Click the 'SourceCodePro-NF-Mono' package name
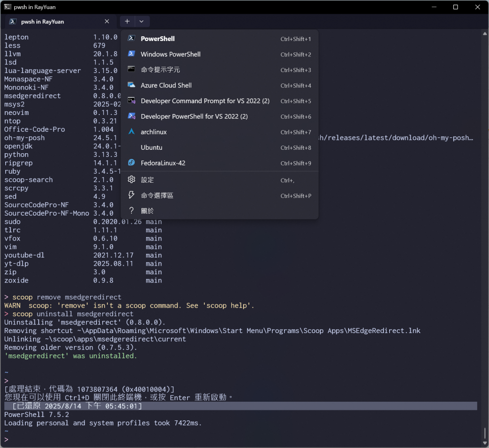The height and width of the screenshot is (448, 489). tap(47, 213)
